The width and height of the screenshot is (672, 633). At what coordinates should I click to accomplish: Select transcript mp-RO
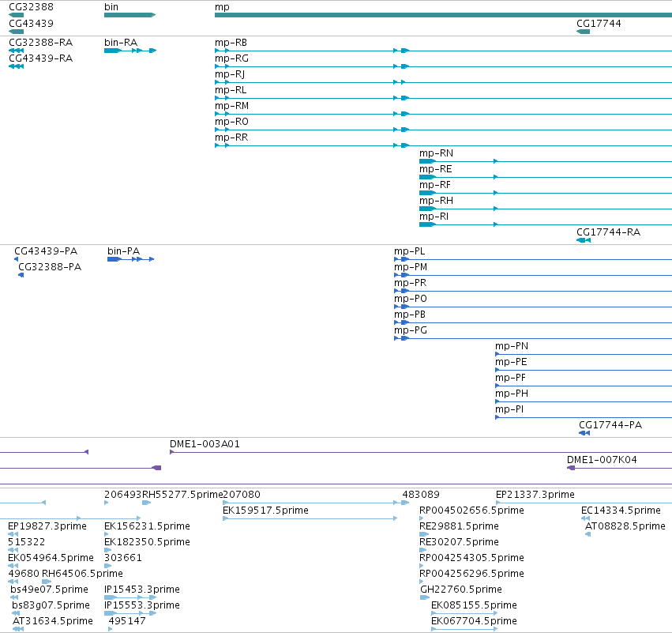point(231,122)
